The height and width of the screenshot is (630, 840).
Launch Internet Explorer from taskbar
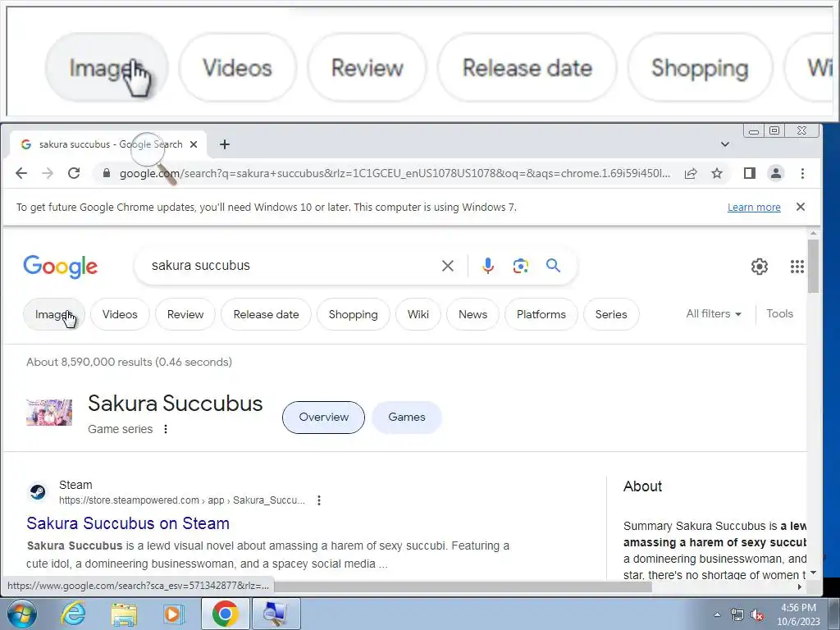point(73,614)
